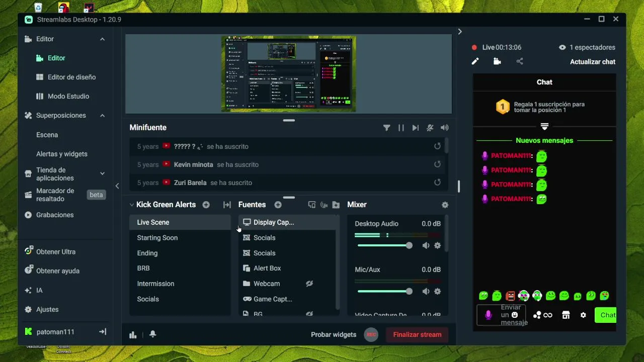Add a new source in Fuentes
The image size is (644, 362).
pos(278,205)
